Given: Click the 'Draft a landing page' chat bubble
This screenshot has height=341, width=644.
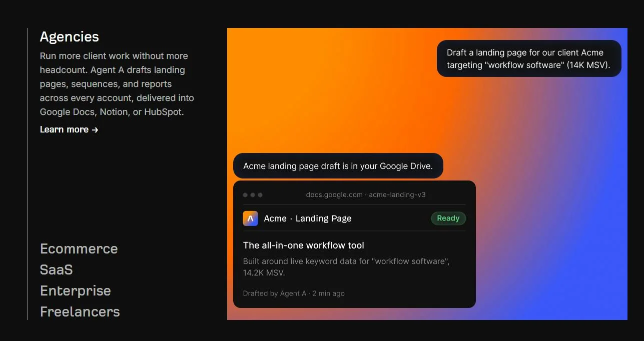Looking at the screenshot, I should [x=529, y=58].
